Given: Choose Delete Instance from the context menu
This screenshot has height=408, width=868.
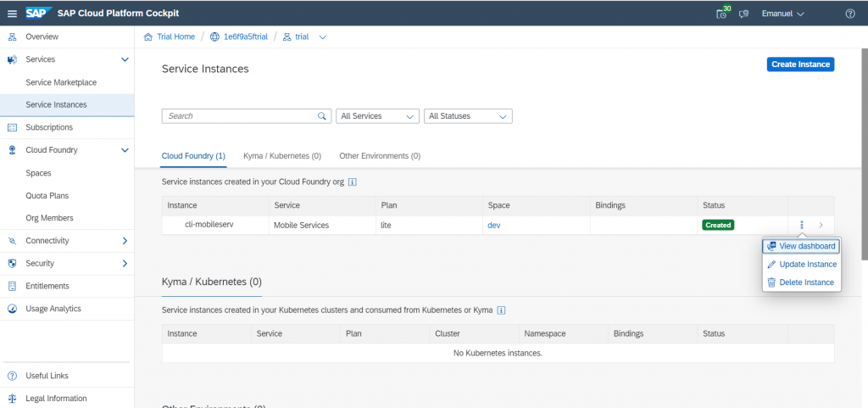Looking at the screenshot, I should [801, 282].
